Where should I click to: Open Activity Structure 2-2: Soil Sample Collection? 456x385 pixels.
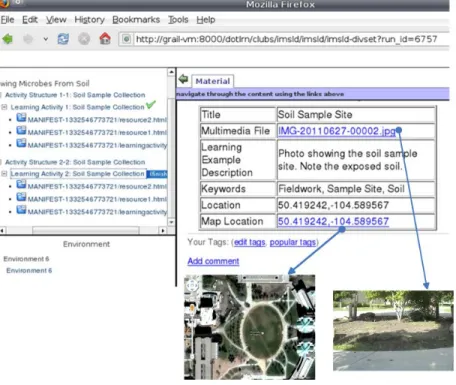coord(75,162)
